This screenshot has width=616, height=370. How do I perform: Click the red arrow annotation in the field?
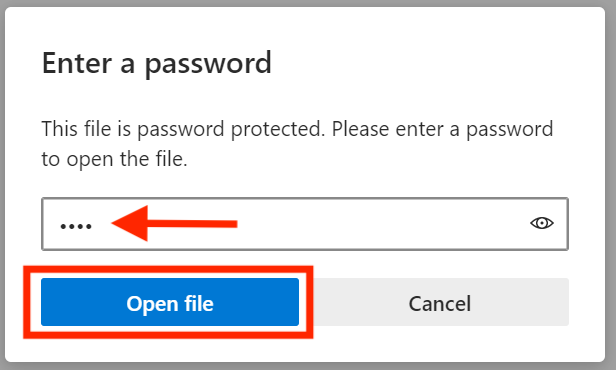click(174, 223)
